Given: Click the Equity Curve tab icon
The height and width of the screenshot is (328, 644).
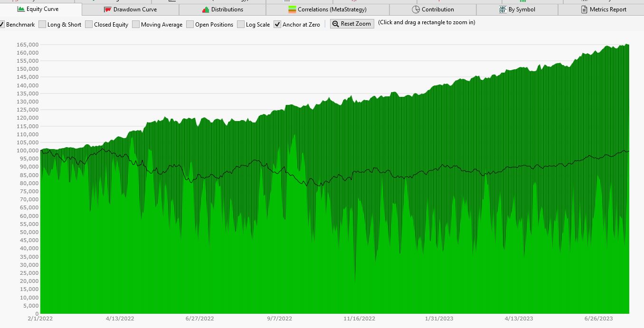Looking at the screenshot, I should click(x=21, y=9).
